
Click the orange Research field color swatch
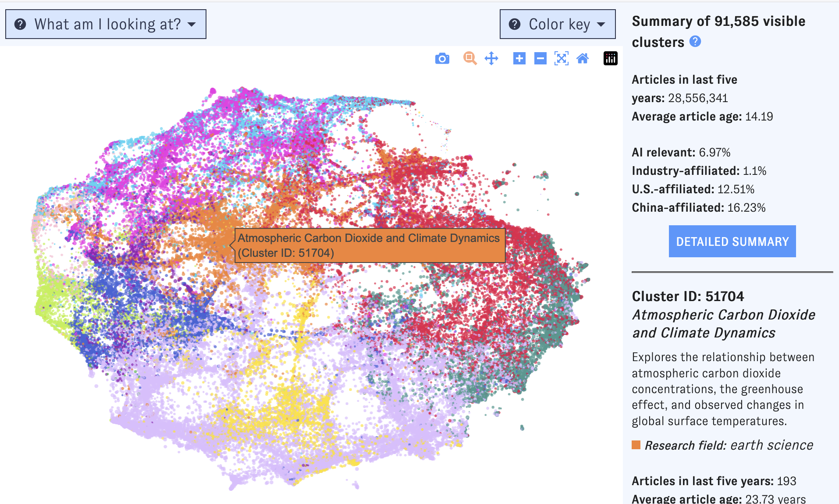click(636, 445)
